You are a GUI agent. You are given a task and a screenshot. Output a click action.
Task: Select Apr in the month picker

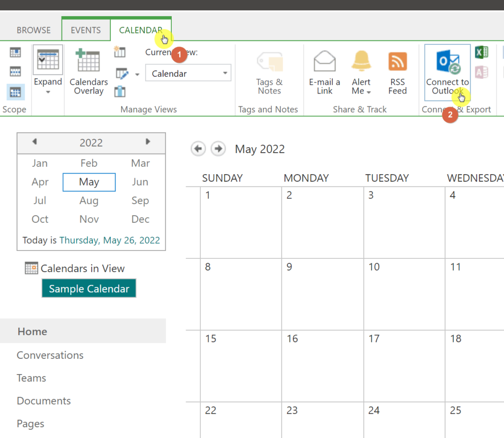point(40,182)
